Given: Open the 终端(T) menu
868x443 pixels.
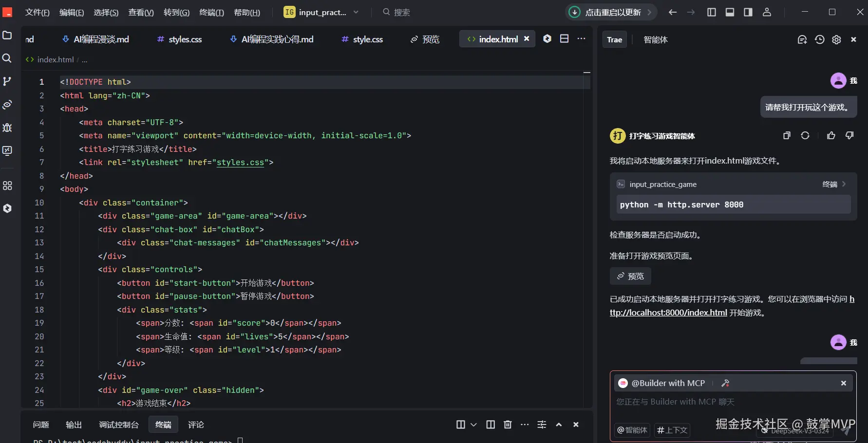Looking at the screenshot, I should point(211,12).
